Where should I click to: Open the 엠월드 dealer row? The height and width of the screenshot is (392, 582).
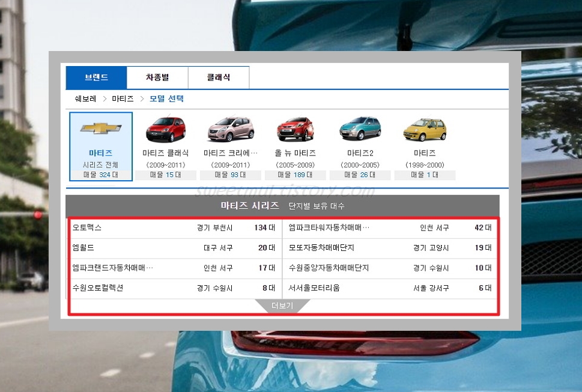click(x=174, y=248)
